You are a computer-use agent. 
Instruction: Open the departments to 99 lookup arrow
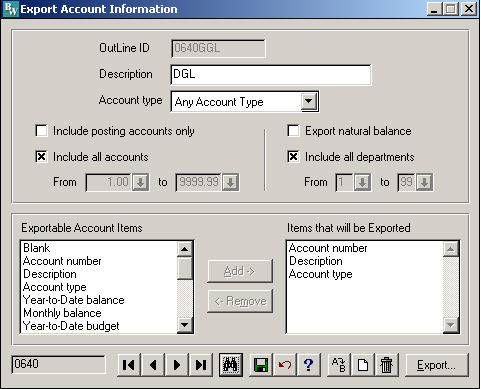(x=424, y=182)
